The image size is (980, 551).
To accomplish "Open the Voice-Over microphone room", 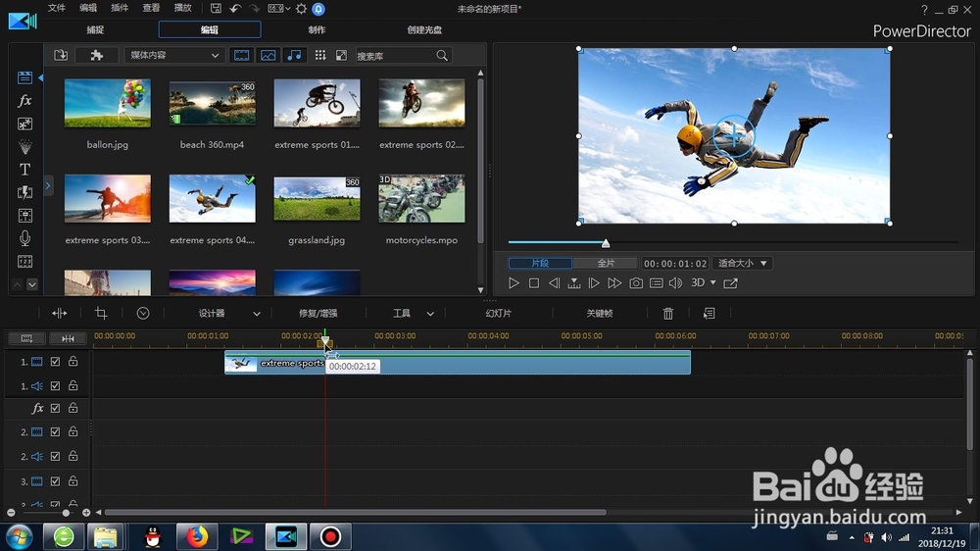I will (25, 238).
